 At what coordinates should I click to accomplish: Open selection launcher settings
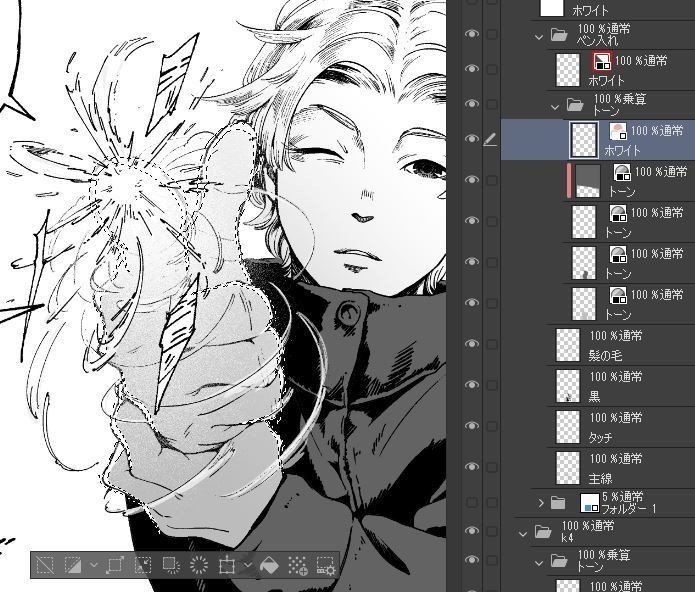[x=326, y=566]
